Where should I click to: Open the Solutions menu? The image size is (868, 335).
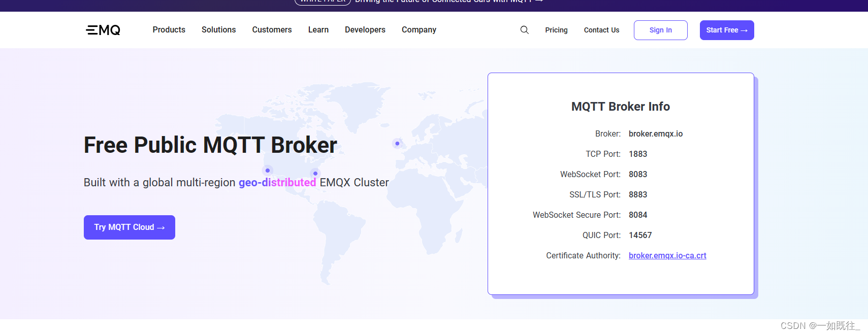point(219,30)
